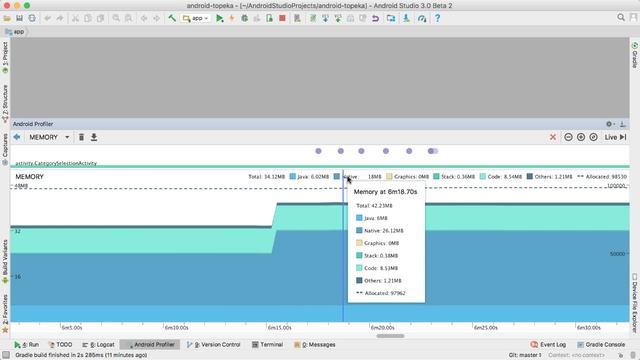Viewport: 640px width, 360px height.
Task: Open the Project tool window side tab
Action: tap(5, 57)
